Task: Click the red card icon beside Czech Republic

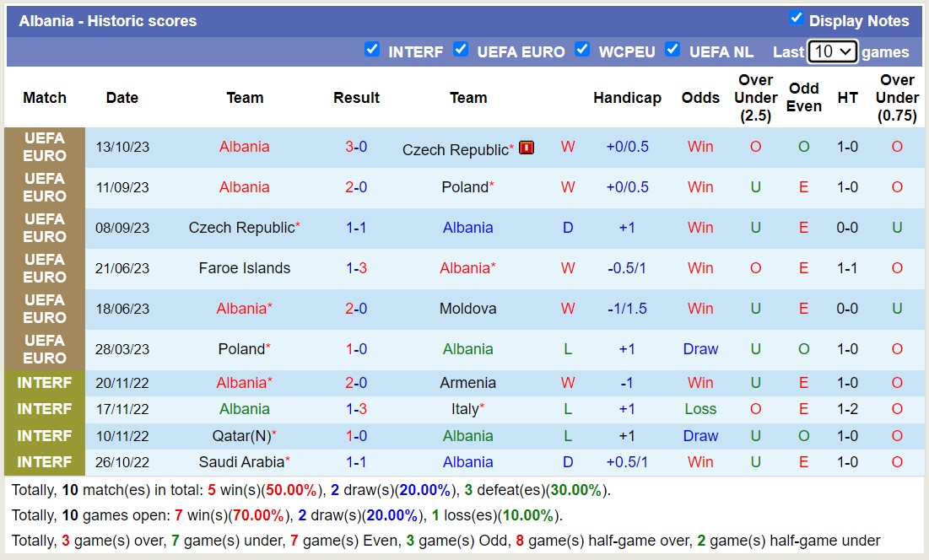Action: (x=527, y=148)
